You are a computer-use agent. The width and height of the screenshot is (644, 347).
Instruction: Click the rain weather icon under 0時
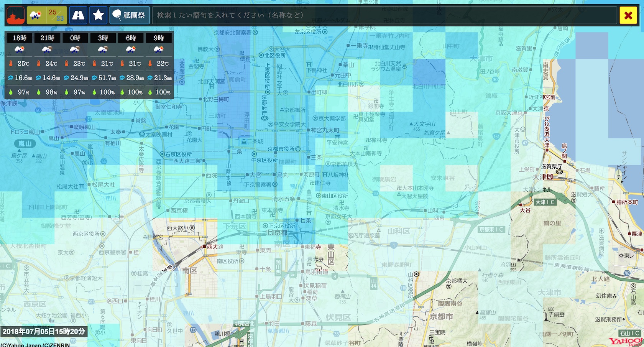pyautogui.click(x=75, y=49)
